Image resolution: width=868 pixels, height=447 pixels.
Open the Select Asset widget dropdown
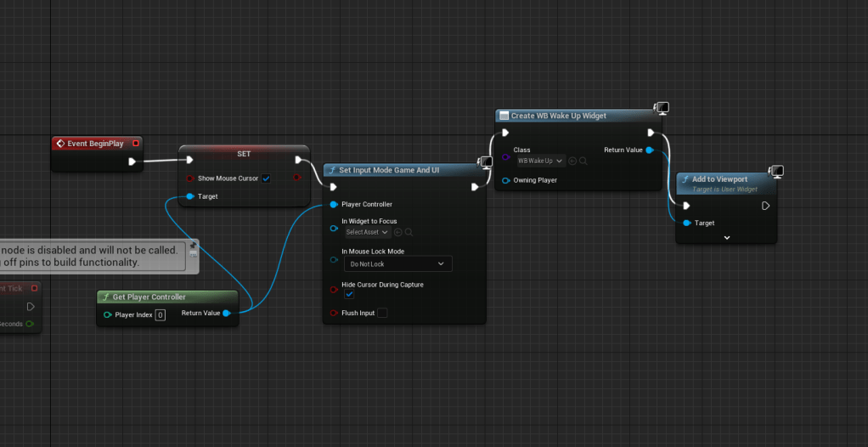click(367, 232)
